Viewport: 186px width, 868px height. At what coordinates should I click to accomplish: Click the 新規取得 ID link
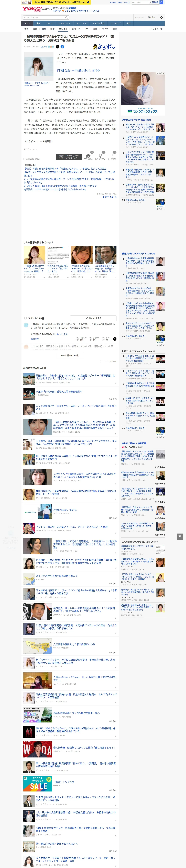tap(72, 8)
